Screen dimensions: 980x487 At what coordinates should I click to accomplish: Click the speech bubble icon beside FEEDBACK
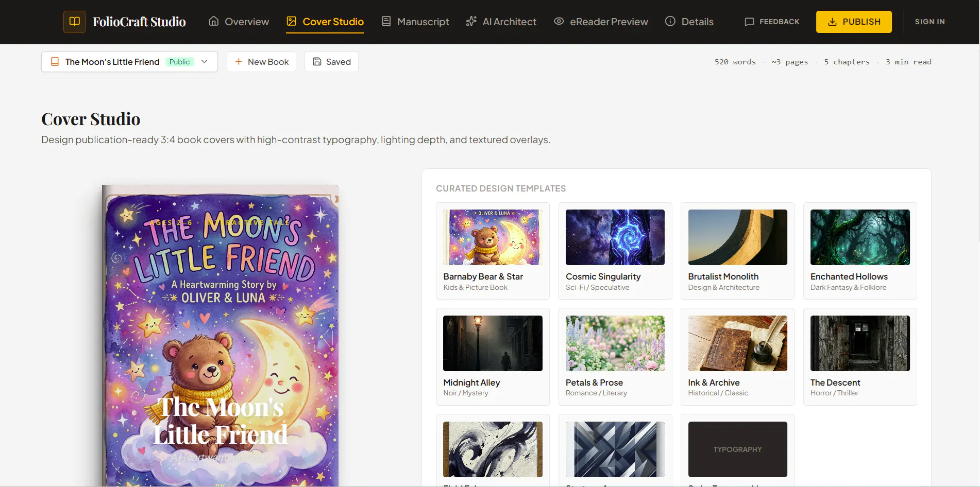tap(749, 22)
